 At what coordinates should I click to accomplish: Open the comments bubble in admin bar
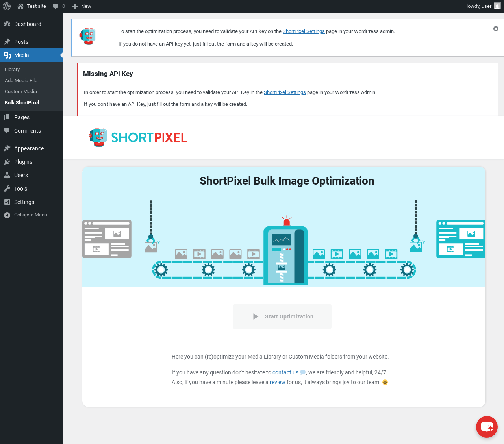click(59, 6)
